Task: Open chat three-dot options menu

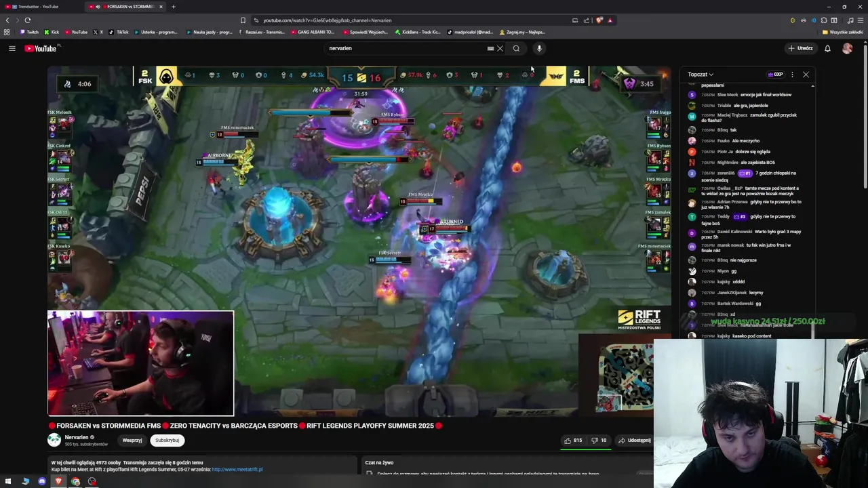Action: point(792,75)
